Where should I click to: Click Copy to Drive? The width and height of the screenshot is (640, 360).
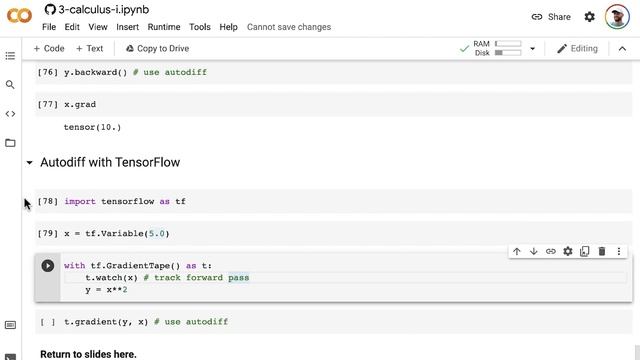click(157, 48)
